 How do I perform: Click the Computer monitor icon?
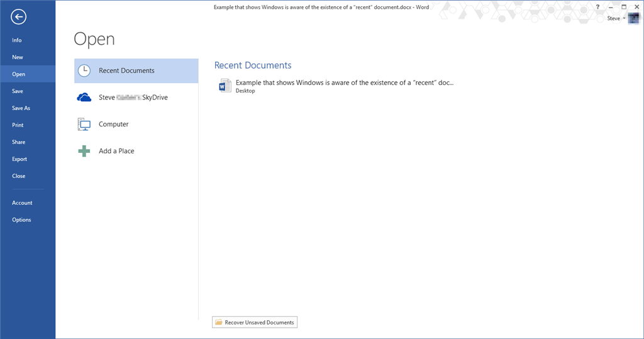[x=84, y=124]
